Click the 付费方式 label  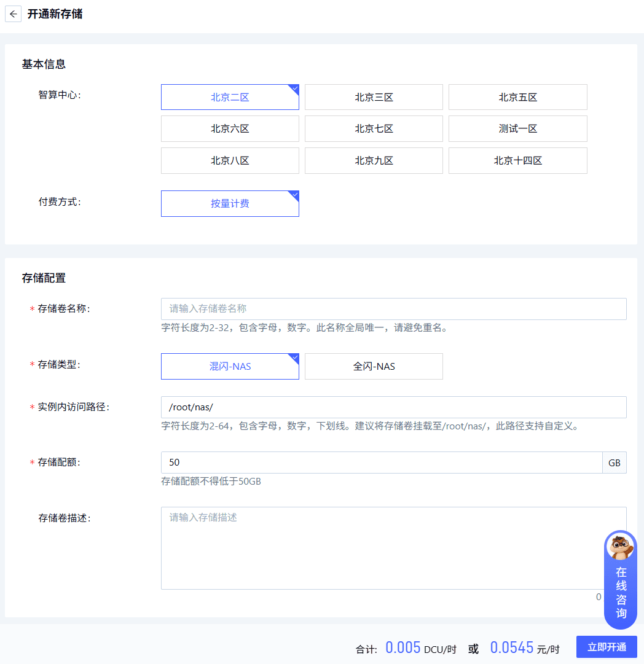60,201
